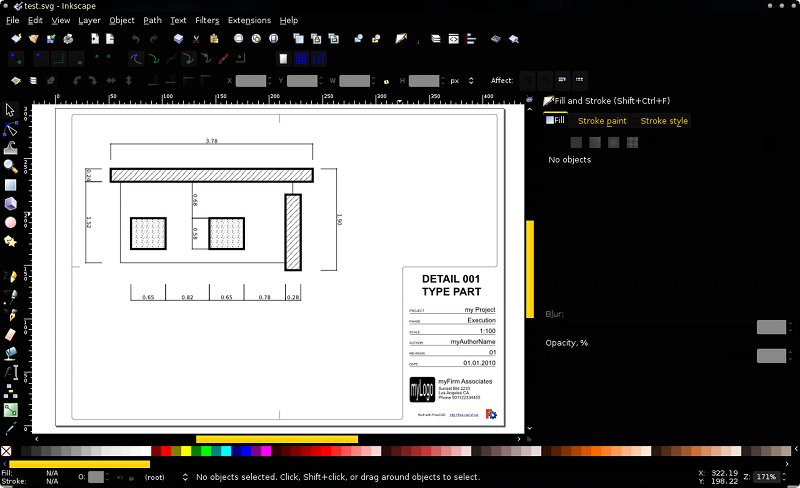Select the Paint Bucket fill tool
The image size is (800, 488).
(10, 352)
